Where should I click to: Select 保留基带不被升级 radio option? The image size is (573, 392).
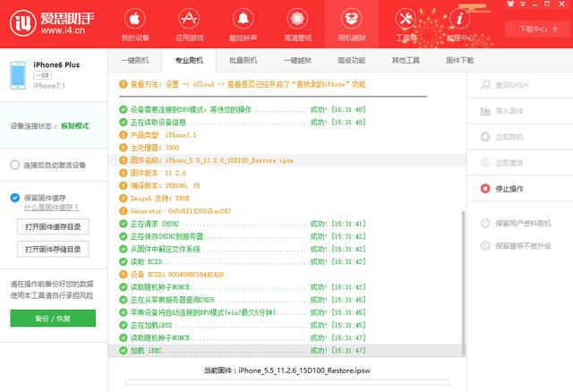[x=485, y=245]
